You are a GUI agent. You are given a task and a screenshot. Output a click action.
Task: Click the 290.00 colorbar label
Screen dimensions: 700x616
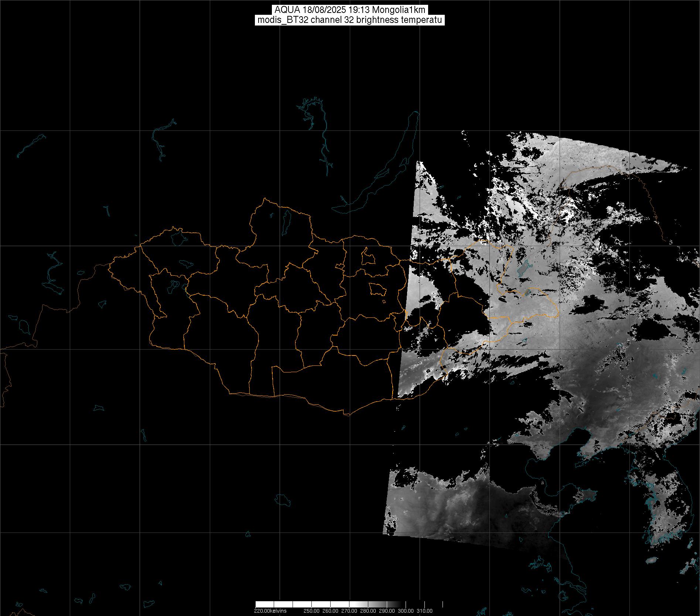pyautogui.click(x=386, y=611)
